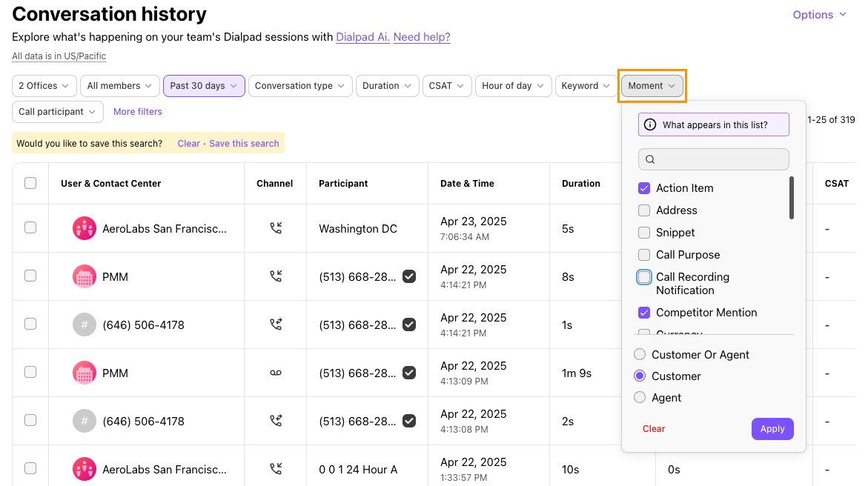Click the User & Contact Center column header
868x486 pixels.
point(110,184)
